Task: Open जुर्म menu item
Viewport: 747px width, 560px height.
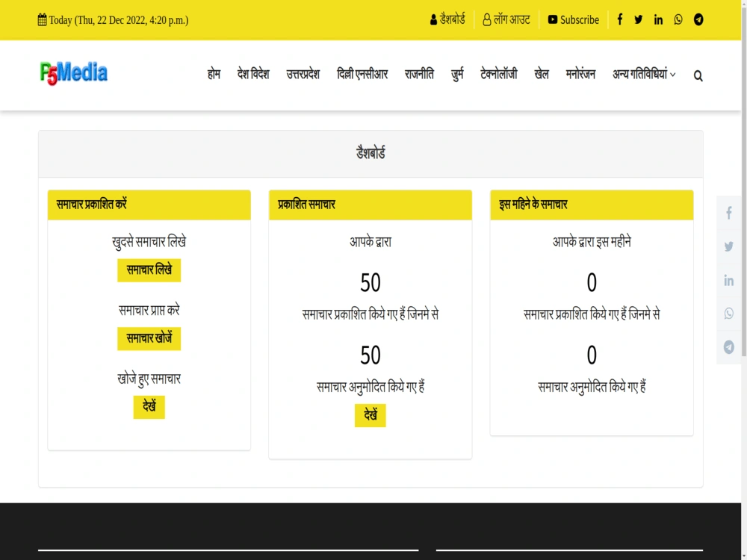Action: pos(457,74)
